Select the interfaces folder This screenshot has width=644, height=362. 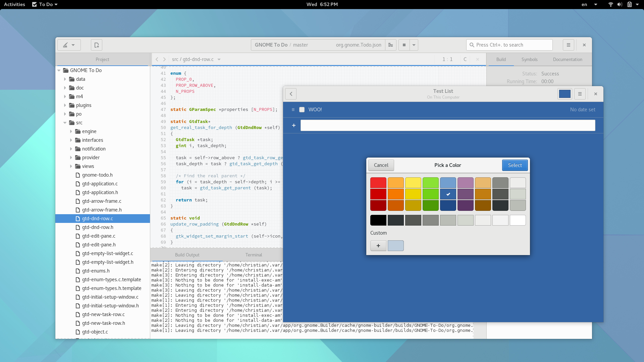[x=93, y=140]
